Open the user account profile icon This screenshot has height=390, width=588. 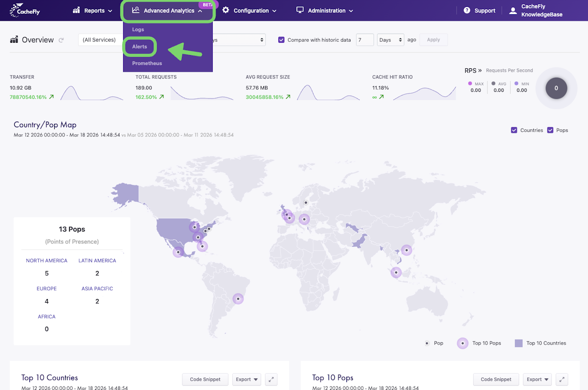pos(513,11)
